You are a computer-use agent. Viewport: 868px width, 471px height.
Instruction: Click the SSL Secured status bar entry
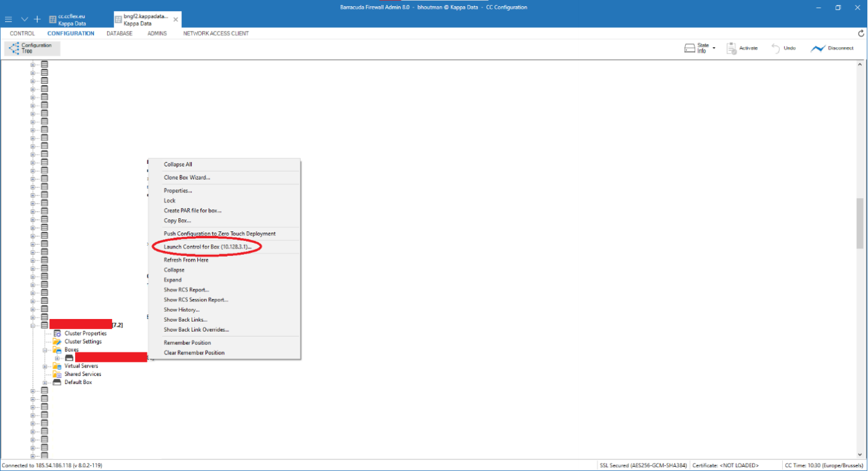[643, 465]
